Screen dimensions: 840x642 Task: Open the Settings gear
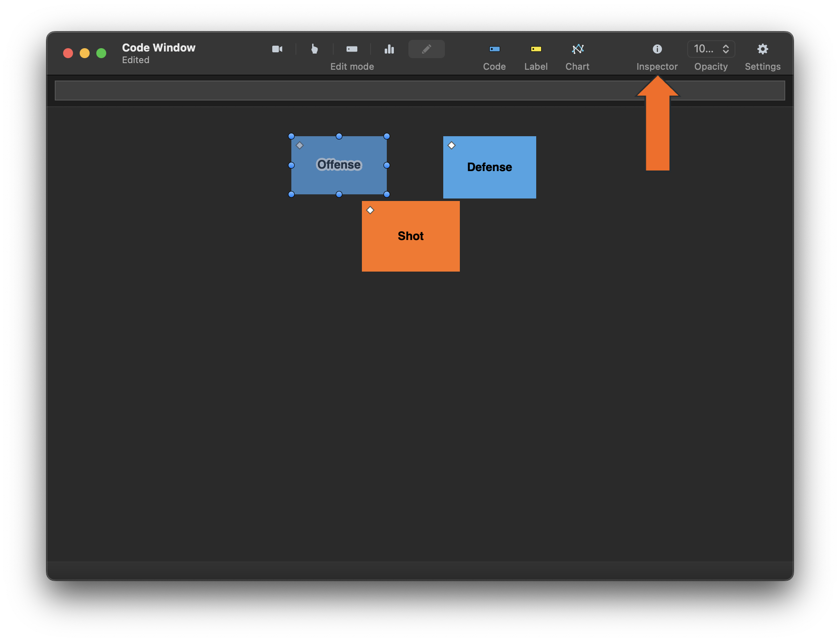click(x=762, y=49)
